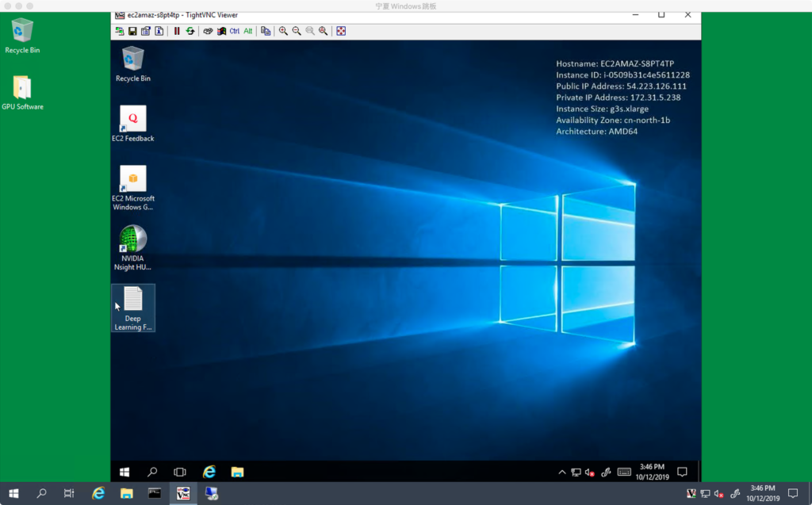Viewport: 812px width, 505px height.
Task: Open the host Start menu on green desktop
Action: tap(13, 493)
